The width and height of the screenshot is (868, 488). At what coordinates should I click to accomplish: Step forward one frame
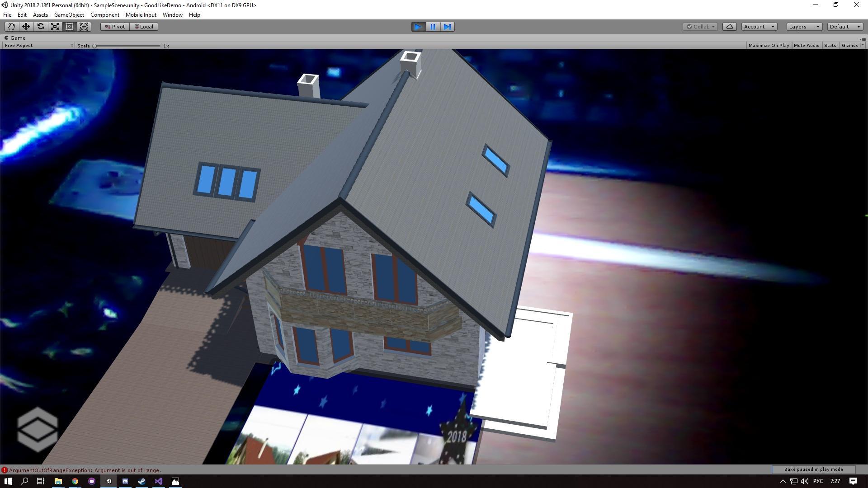pos(447,27)
